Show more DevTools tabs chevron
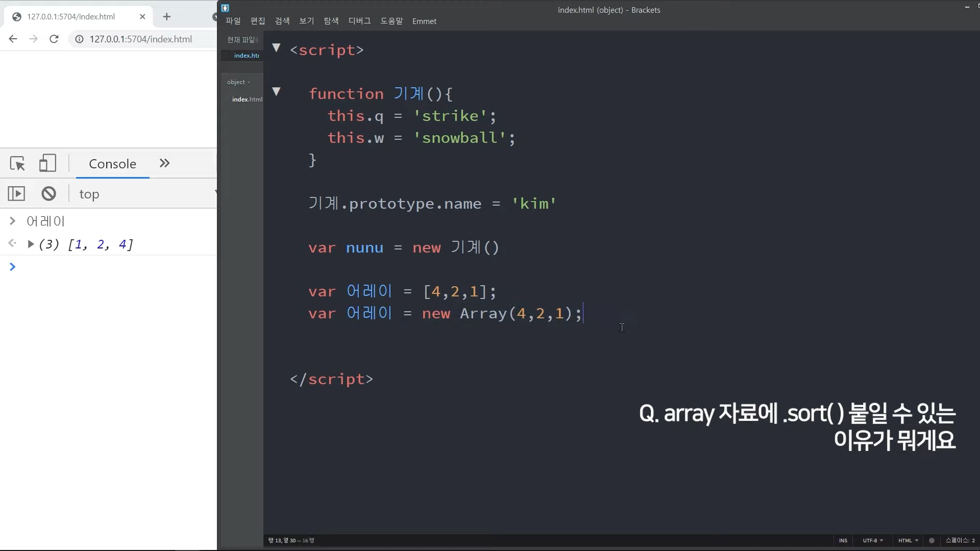980x551 pixels. point(164,163)
